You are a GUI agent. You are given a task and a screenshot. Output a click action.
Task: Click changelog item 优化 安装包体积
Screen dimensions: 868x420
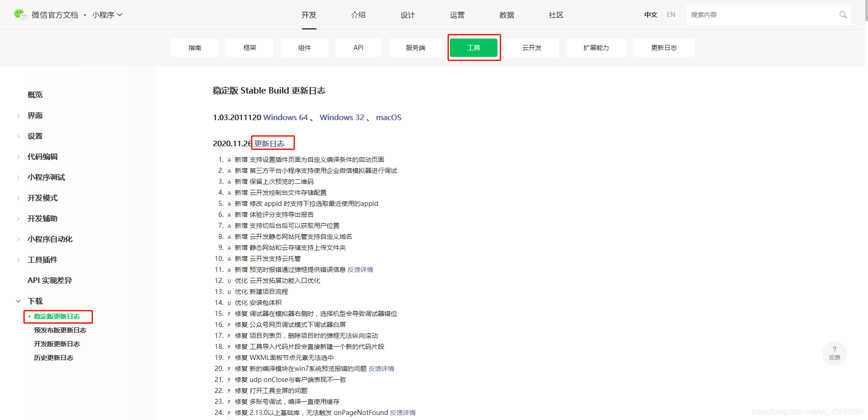[x=258, y=303]
